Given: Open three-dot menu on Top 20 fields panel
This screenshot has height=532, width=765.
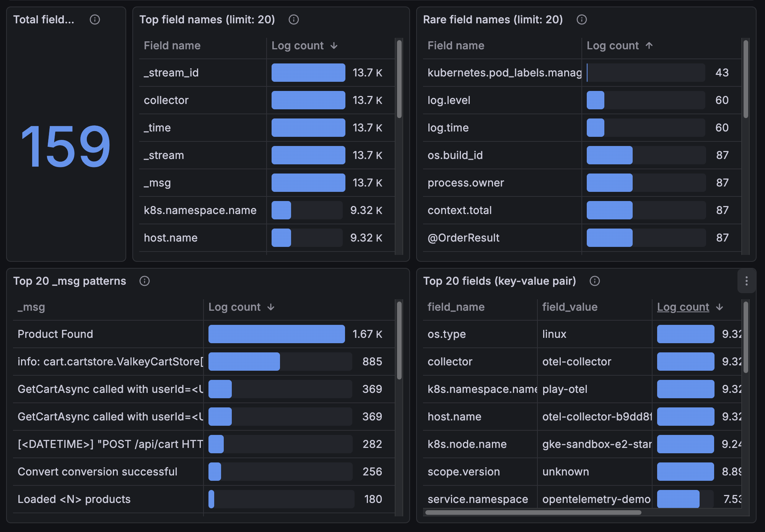Looking at the screenshot, I should tap(746, 281).
